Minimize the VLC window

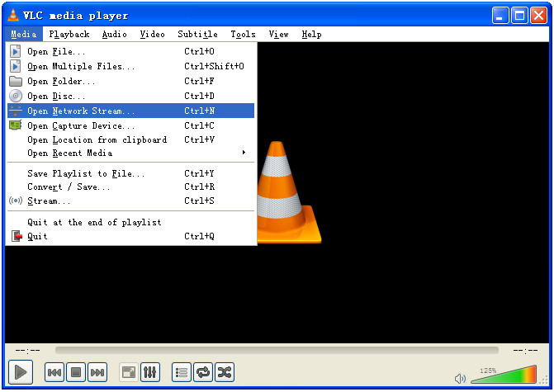pos(500,16)
